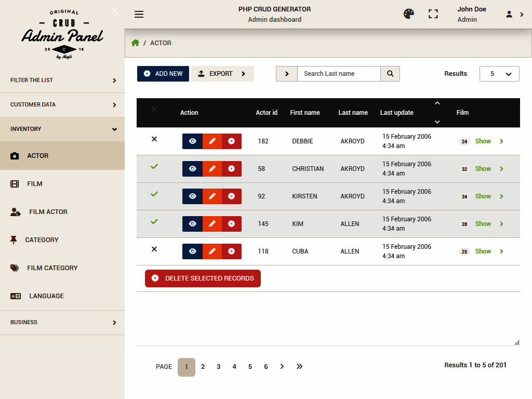Select the CATEGORY sidebar item
The width and height of the screenshot is (532, 399).
pos(41,240)
